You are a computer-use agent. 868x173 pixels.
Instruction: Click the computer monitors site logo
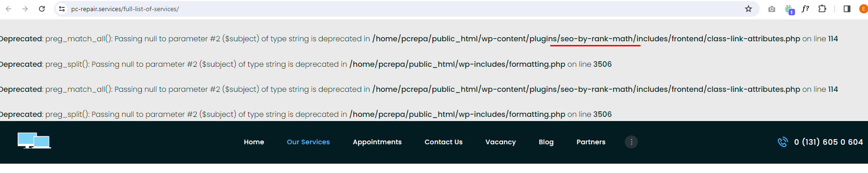tap(34, 141)
